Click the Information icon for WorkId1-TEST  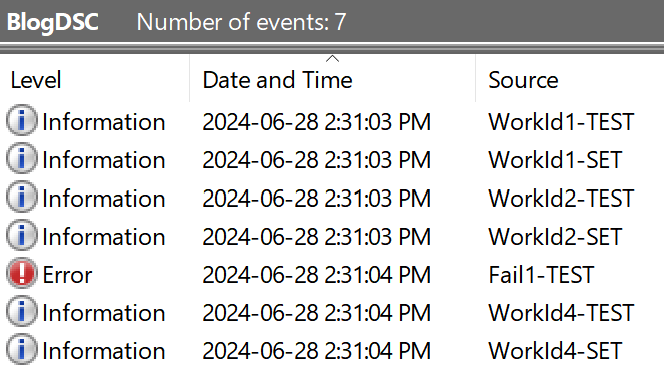click(x=22, y=121)
